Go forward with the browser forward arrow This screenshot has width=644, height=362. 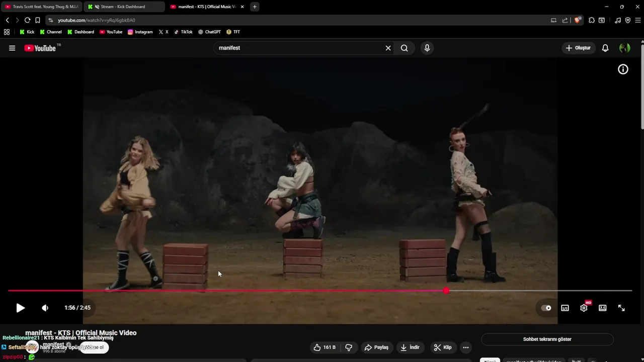click(17, 20)
